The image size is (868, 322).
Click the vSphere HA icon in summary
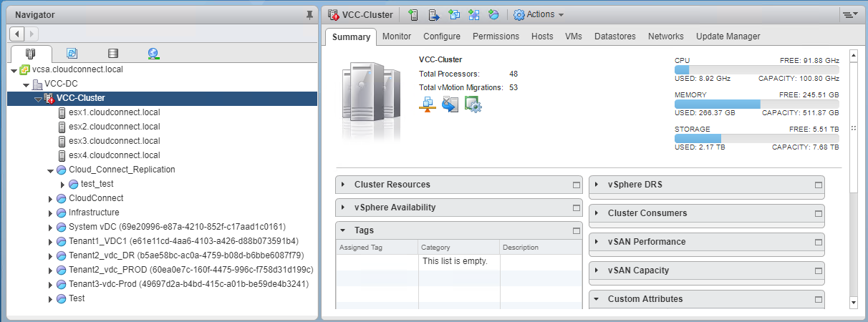(450, 104)
